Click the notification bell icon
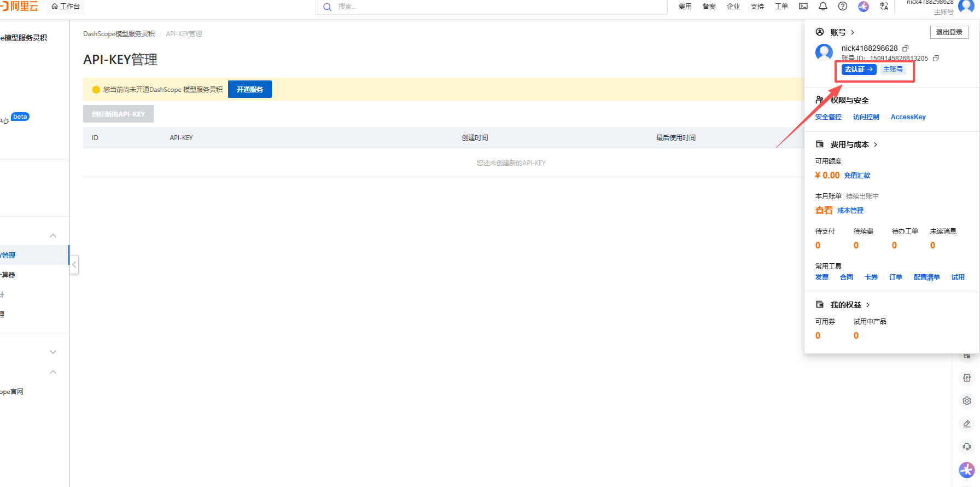The width and height of the screenshot is (980, 487). tap(822, 7)
